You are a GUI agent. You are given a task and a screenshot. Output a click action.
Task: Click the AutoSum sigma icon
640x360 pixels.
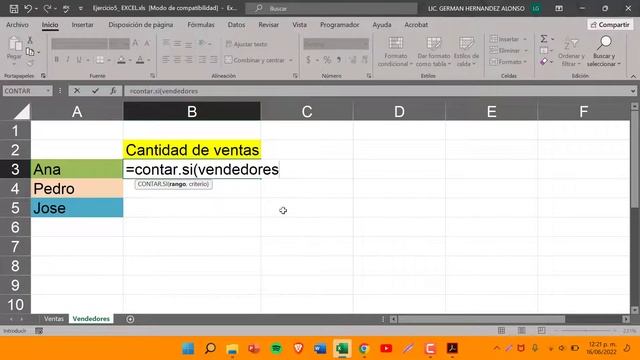click(x=544, y=39)
